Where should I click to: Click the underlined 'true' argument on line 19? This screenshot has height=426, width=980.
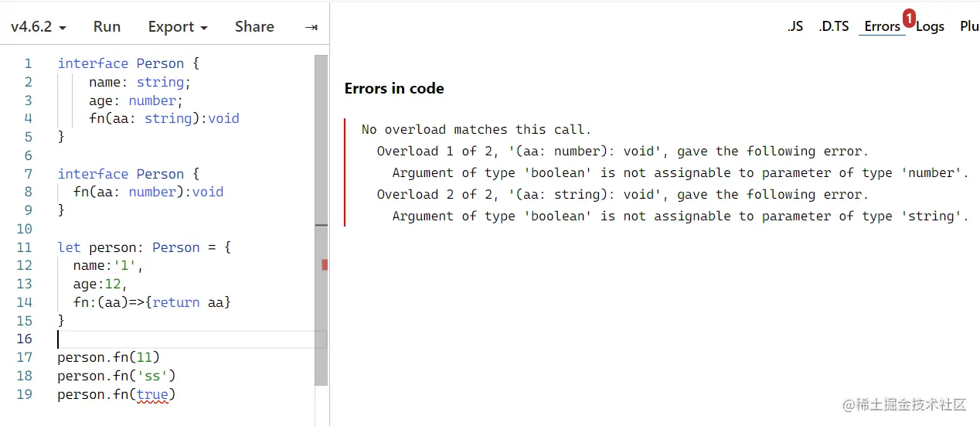(152, 394)
